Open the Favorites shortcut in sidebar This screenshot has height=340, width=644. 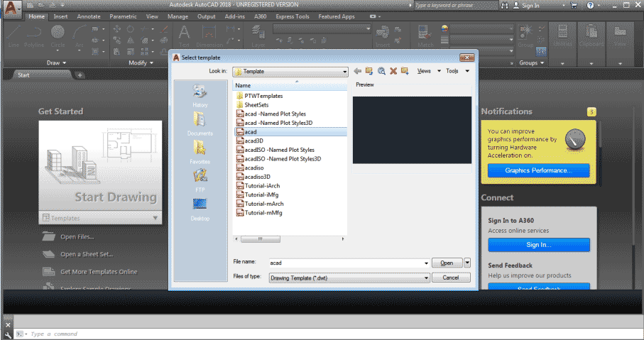click(200, 151)
